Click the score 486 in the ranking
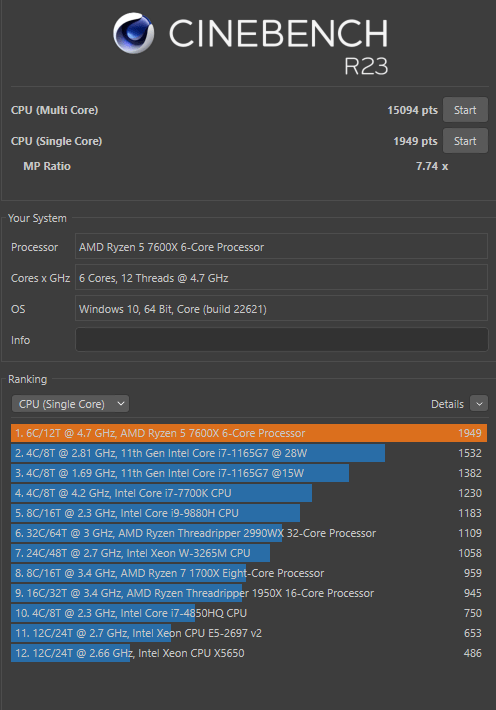496x710 pixels. point(472,653)
